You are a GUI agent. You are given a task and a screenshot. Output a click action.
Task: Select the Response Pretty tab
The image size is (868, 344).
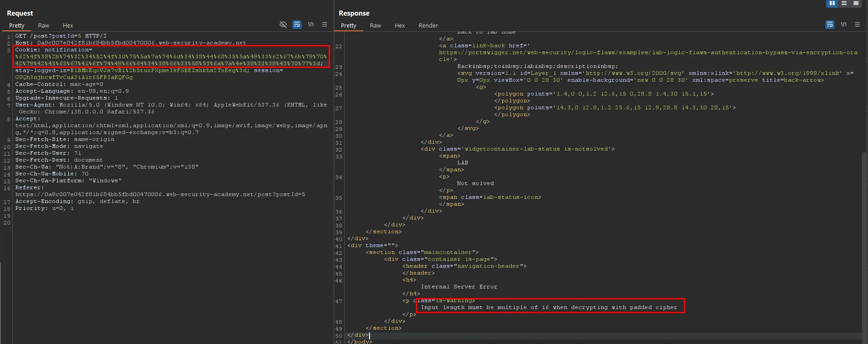click(348, 26)
